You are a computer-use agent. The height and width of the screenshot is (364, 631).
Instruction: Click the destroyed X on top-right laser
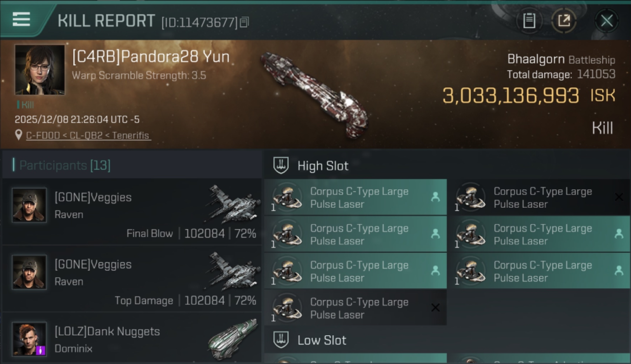point(619,197)
